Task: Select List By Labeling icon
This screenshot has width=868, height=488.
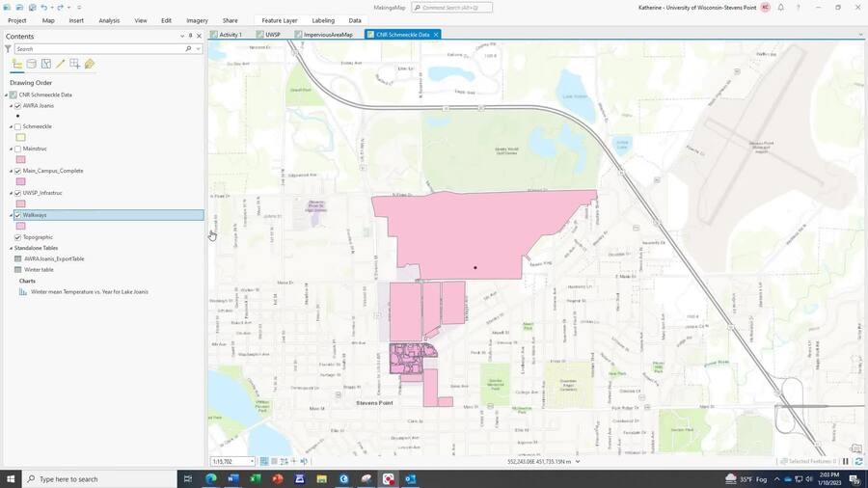Action: pos(89,65)
